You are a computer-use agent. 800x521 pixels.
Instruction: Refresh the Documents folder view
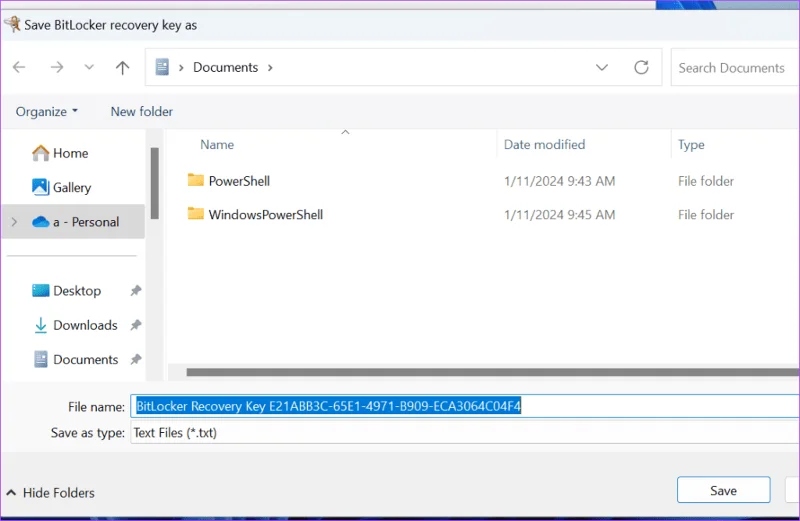[x=641, y=67]
